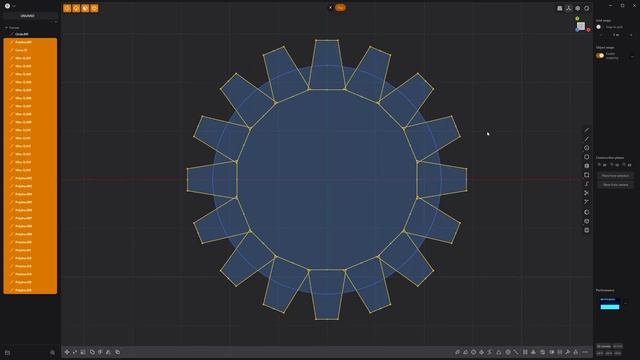Select the second orange selection-mode button
Viewport: 640px width, 360px height.
76,8
